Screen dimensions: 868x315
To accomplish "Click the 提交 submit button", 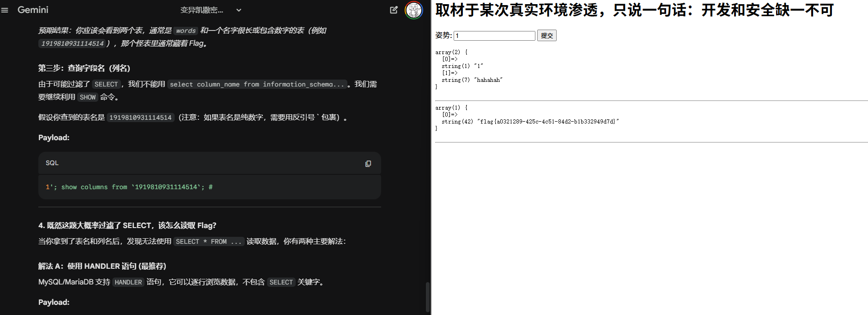I will point(547,36).
